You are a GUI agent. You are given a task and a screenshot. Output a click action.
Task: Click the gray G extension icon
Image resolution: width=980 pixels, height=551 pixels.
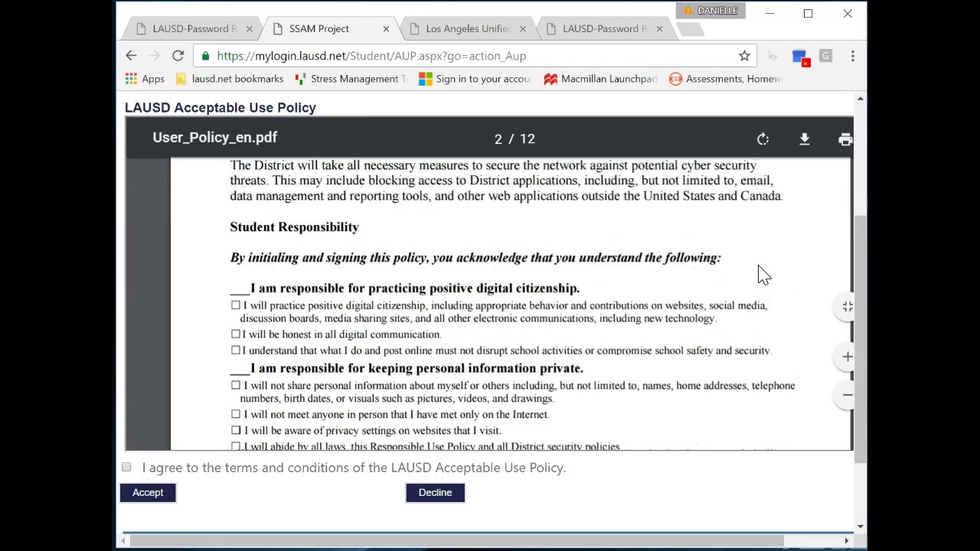point(825,56)
